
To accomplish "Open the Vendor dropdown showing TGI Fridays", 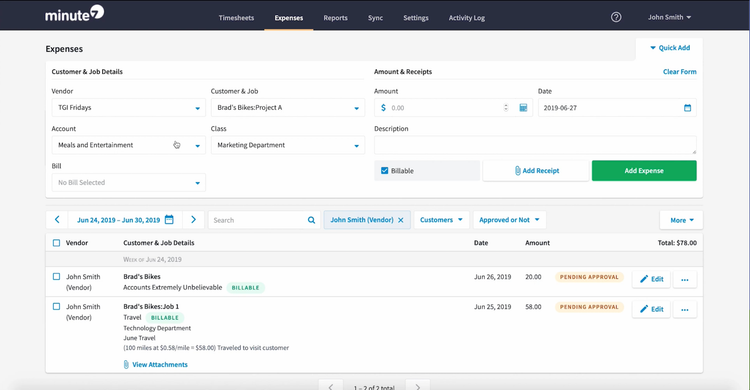I will coord(129,108).
